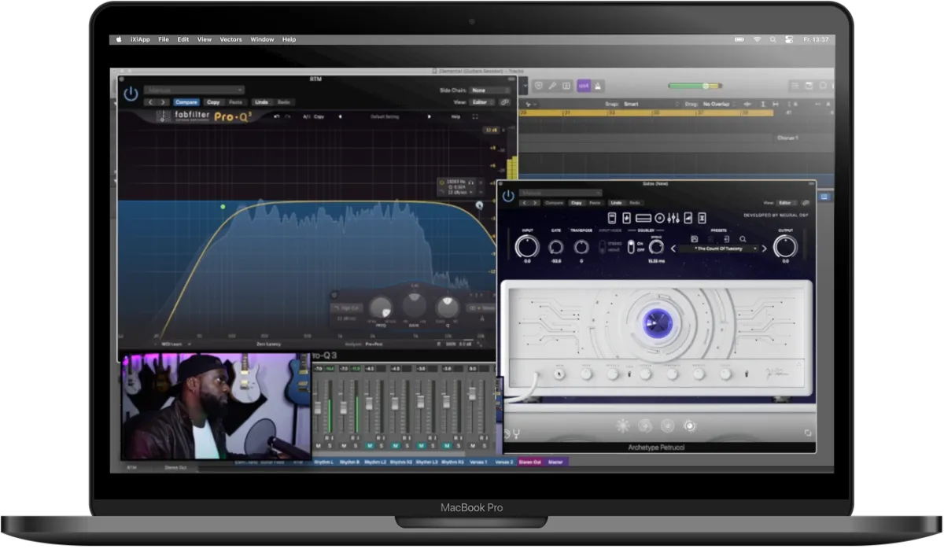Click MIDI Learn in the Pro-Q 3 footer
Image resolution: width=944 pixels, height=560 pixels.
tap(171, 344)
